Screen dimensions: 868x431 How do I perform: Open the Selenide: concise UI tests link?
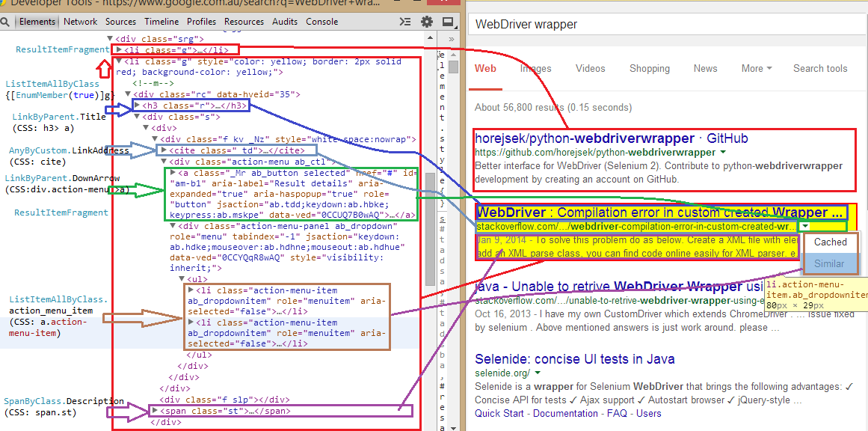coord(575,359)
